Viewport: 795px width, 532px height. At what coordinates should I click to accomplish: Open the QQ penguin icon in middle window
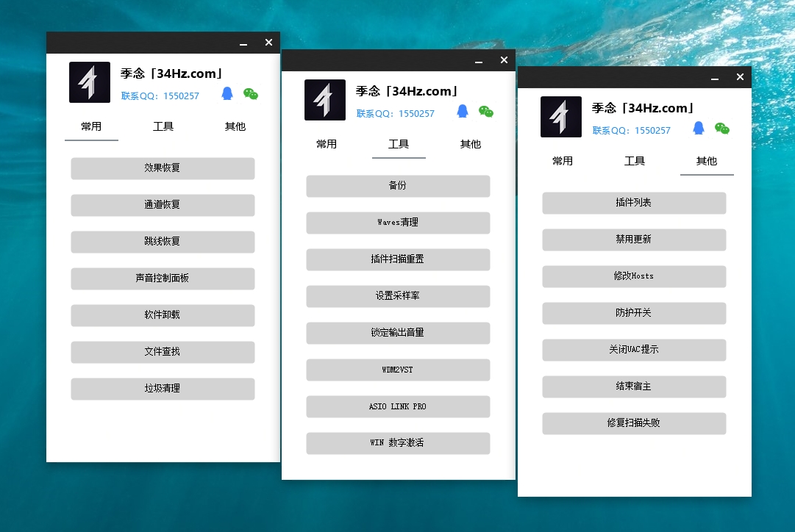pyautogui.click(x=463, y=112)
